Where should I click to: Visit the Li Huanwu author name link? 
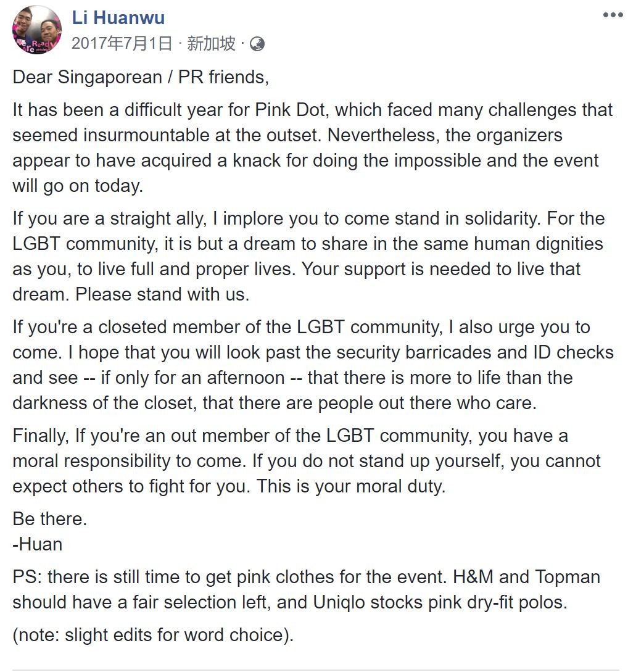pos(118,17)
